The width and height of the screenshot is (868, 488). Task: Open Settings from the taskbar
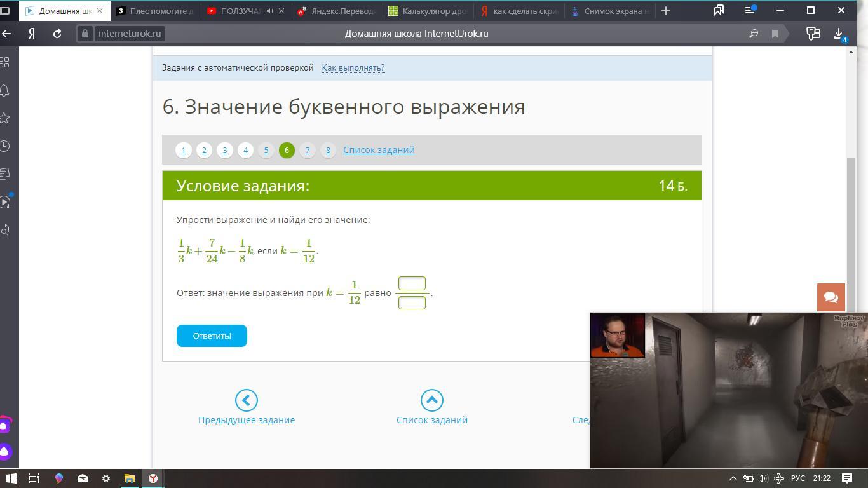tap(106, 478)
